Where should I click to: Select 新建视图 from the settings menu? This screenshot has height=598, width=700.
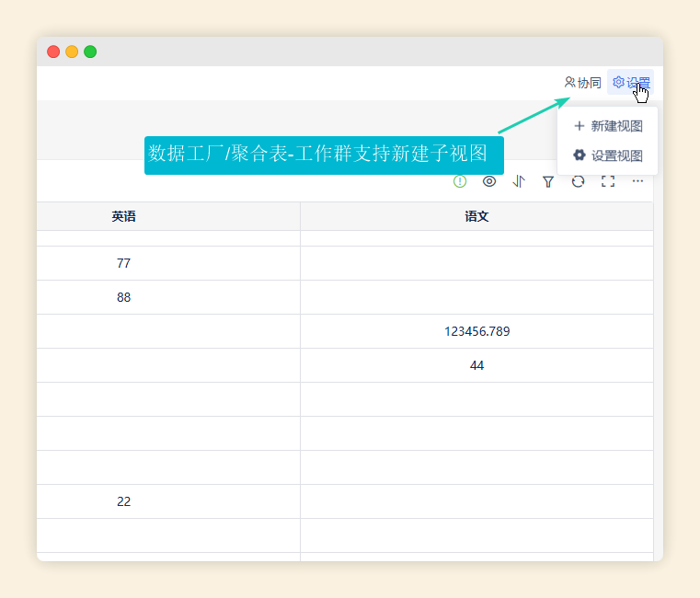(x=608, y=126)
